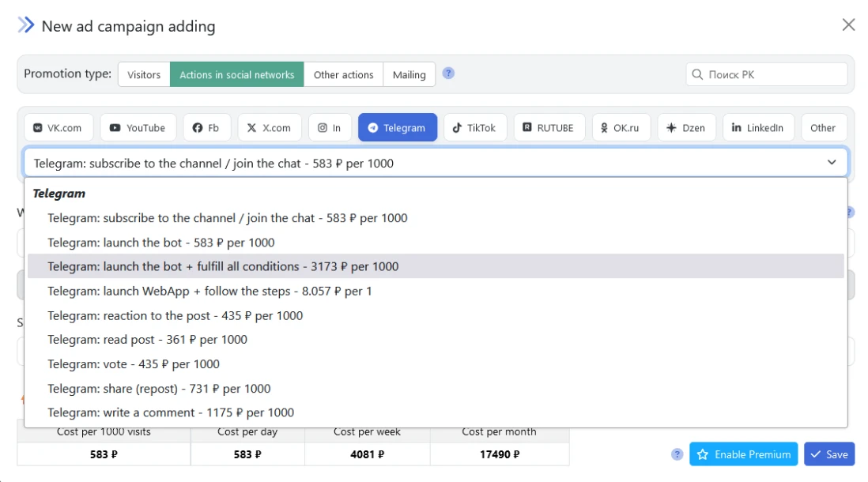Screen dimensions: 868x482
Task: Choose 'Telegram: write a comment' option
Action: (x=171, y=412)
